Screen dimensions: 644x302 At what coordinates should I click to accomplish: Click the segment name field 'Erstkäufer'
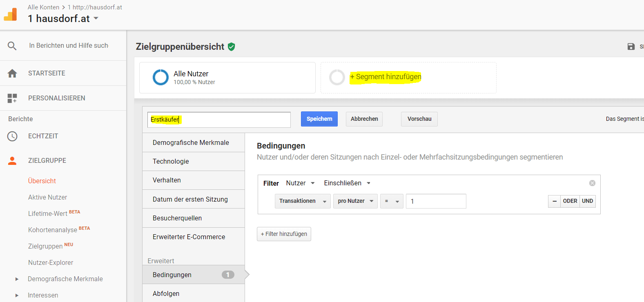point(219,120)
